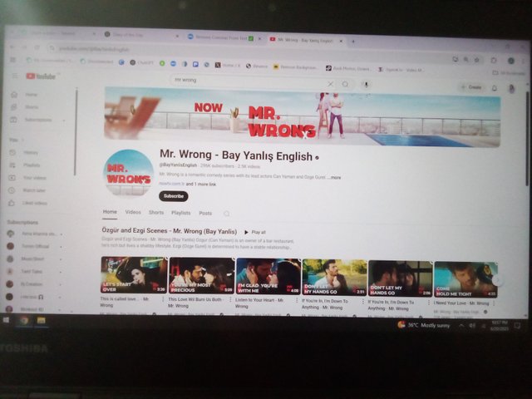Expand the channel description with ...more
The width and height of the screenshot is (532, 399).
(335, 177)
